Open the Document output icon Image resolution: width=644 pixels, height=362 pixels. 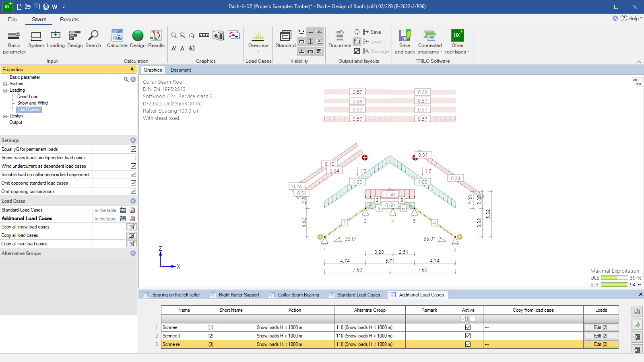[340, 39]
